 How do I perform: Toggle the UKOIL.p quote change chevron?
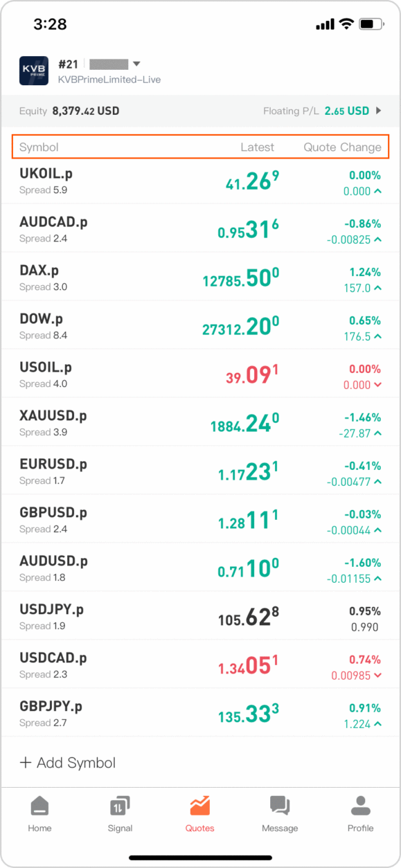(377, 192)
